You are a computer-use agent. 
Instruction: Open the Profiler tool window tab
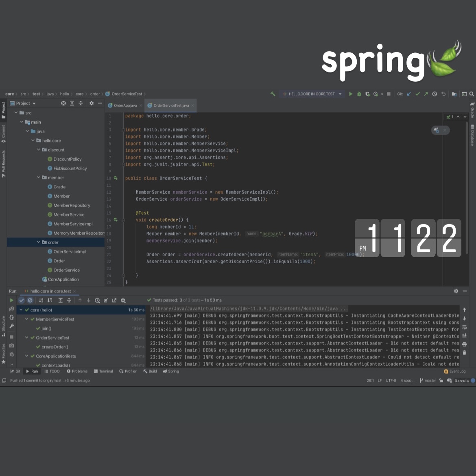click(128, 371)
